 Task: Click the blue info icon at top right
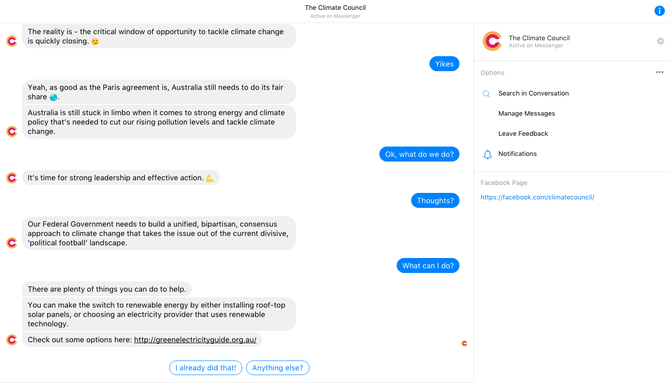(x=659, y=11)
